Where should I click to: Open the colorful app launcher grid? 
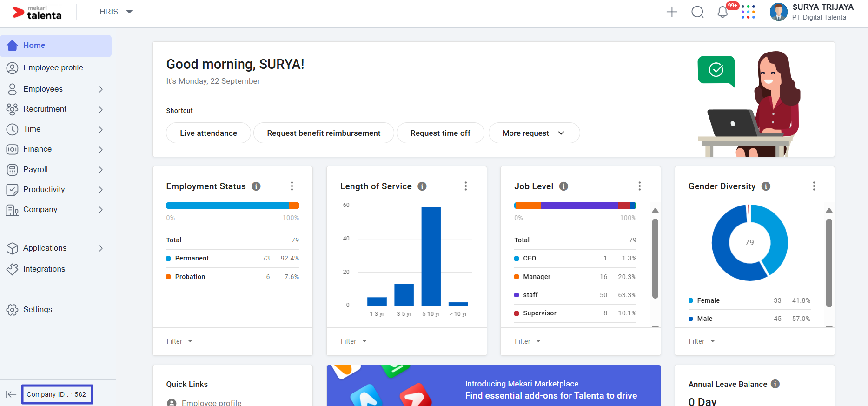[x=748, y=12]
